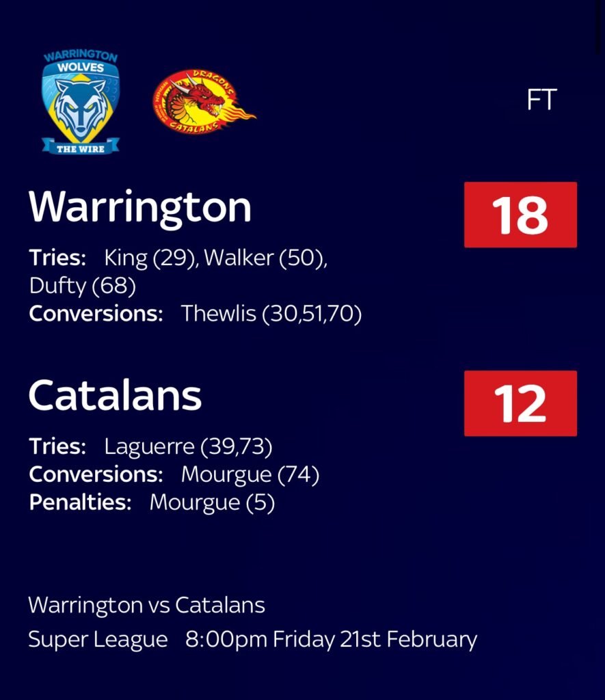Click Thewlis (30,51,70) conversions entry
The width and height of the screenshot is (605, 700).
point(271,314)
